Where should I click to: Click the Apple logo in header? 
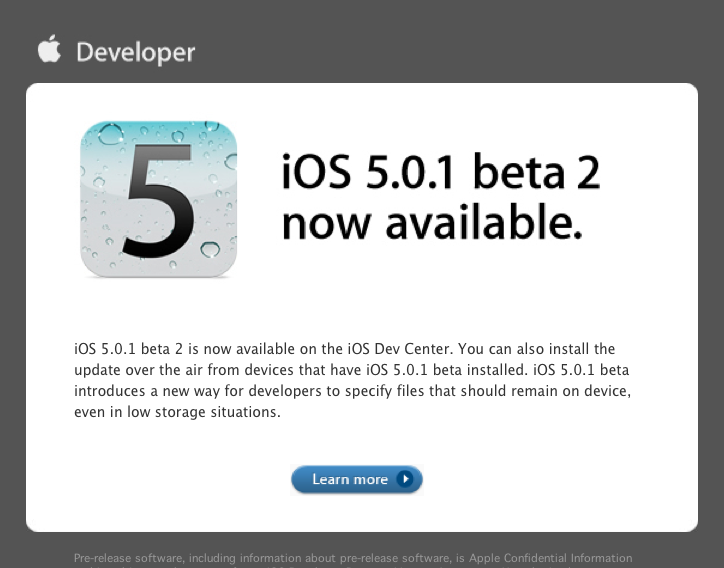[x=49, y=48]
